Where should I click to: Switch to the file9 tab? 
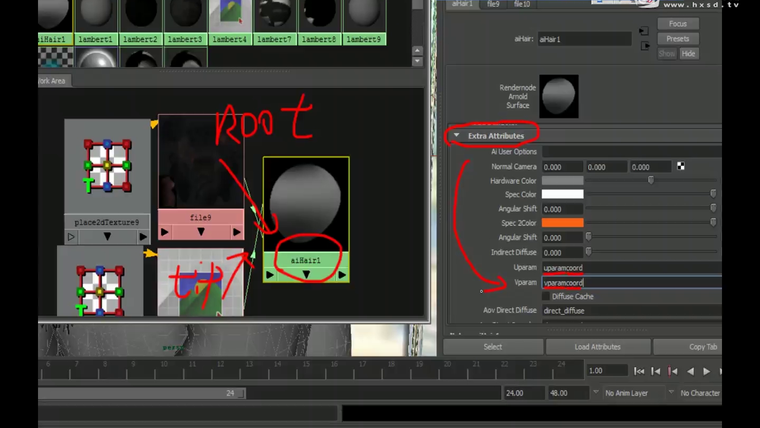pos(492,4)
